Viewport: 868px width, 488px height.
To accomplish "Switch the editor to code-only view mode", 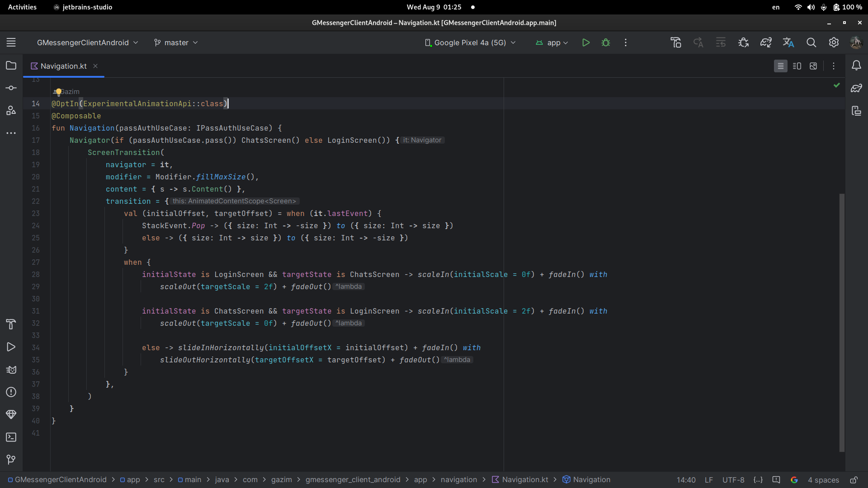I will tap(780, 66).
